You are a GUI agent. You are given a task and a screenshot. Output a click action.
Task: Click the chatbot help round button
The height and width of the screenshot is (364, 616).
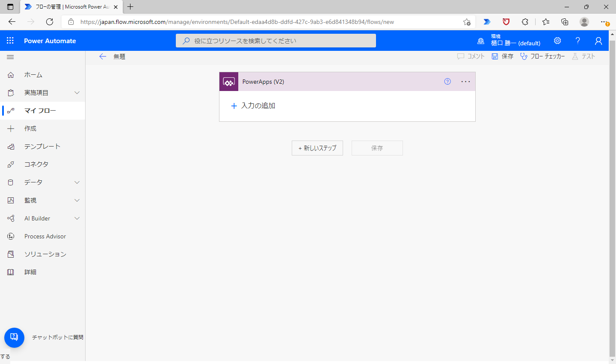[14, 338]
